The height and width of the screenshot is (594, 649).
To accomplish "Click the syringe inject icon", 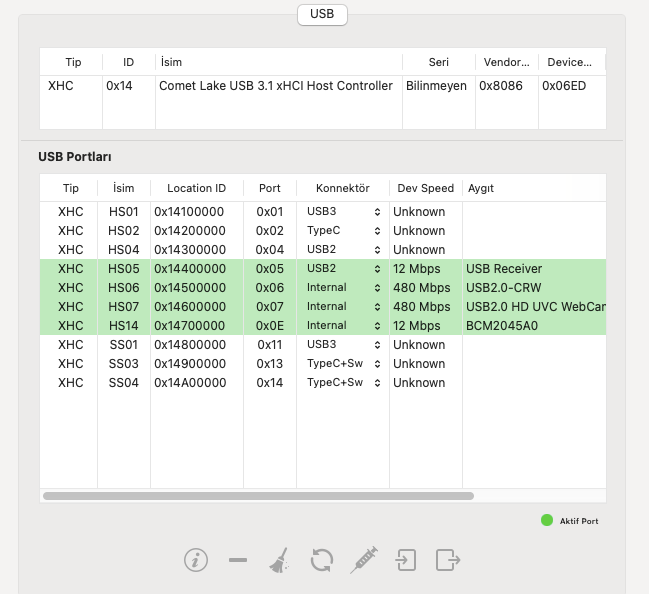I will tap(364, 560).
